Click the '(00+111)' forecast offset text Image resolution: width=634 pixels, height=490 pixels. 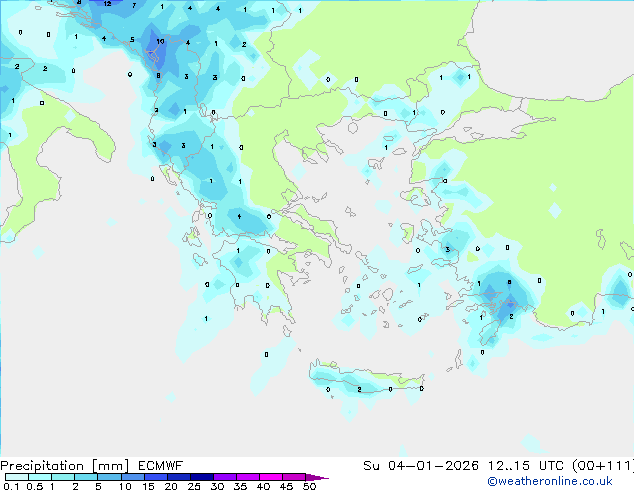603,466
